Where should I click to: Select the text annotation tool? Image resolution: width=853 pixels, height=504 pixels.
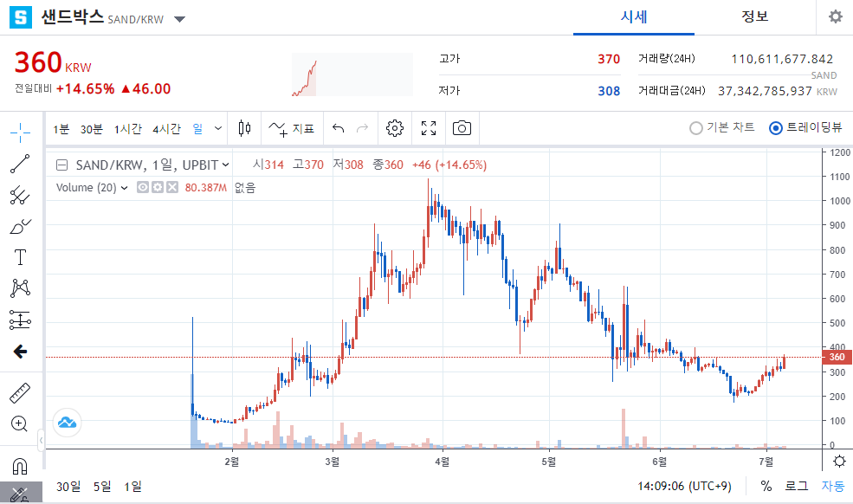click(x=20, y=257)
